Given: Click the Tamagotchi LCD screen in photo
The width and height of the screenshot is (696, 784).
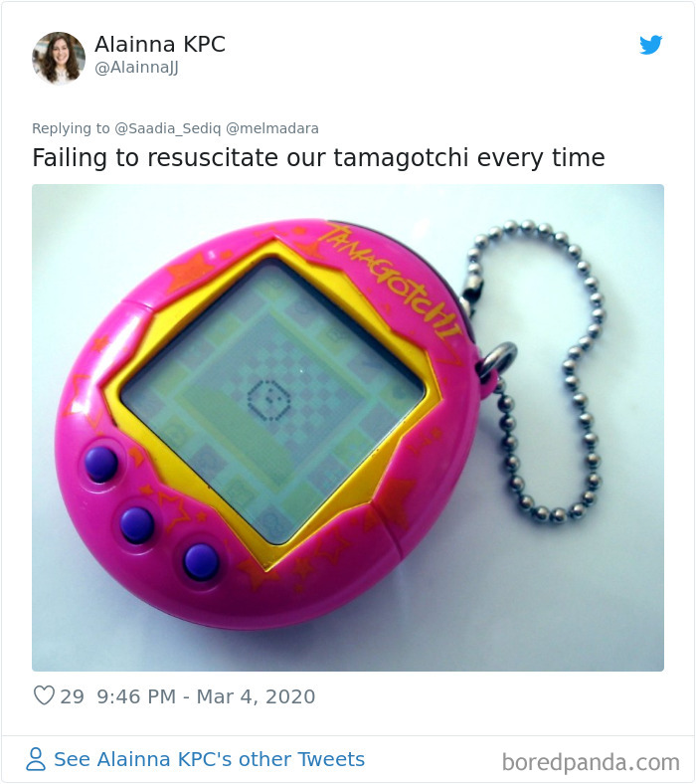Looking at the screenshot, I should tap(272, 400).
